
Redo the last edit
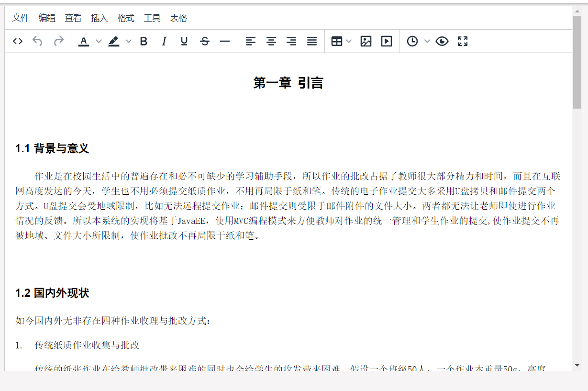58,41
